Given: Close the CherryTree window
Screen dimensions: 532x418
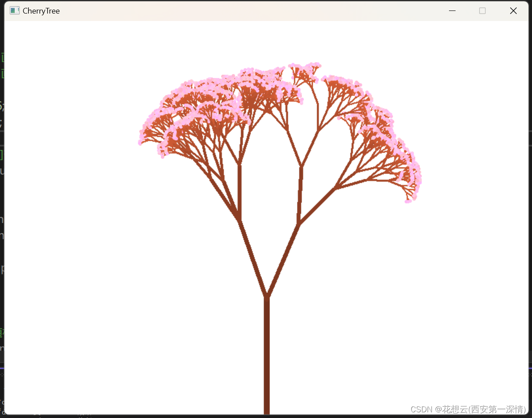Looking at the screenshot, I should pyautogui.click(x=513, y=11).
